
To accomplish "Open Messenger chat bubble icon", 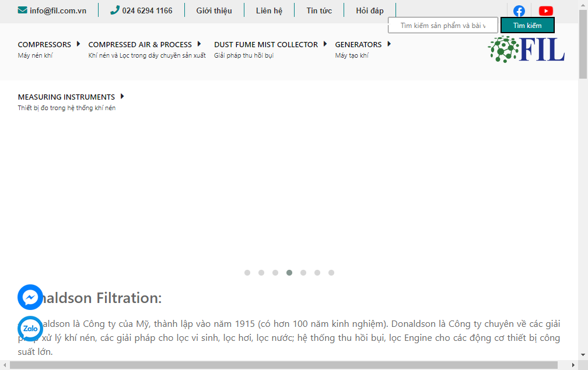I will 30,297.
